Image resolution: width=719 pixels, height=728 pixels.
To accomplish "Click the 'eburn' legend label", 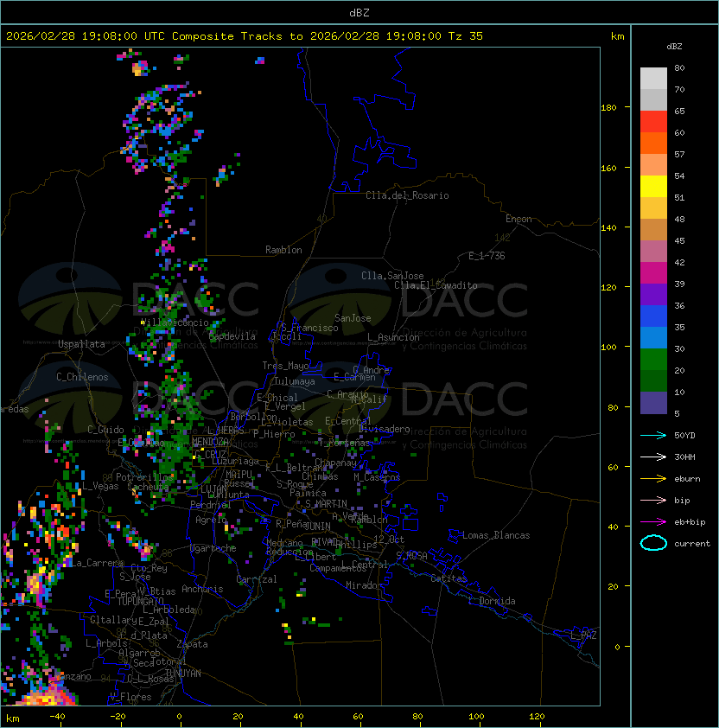I will [x=687, y=479].
